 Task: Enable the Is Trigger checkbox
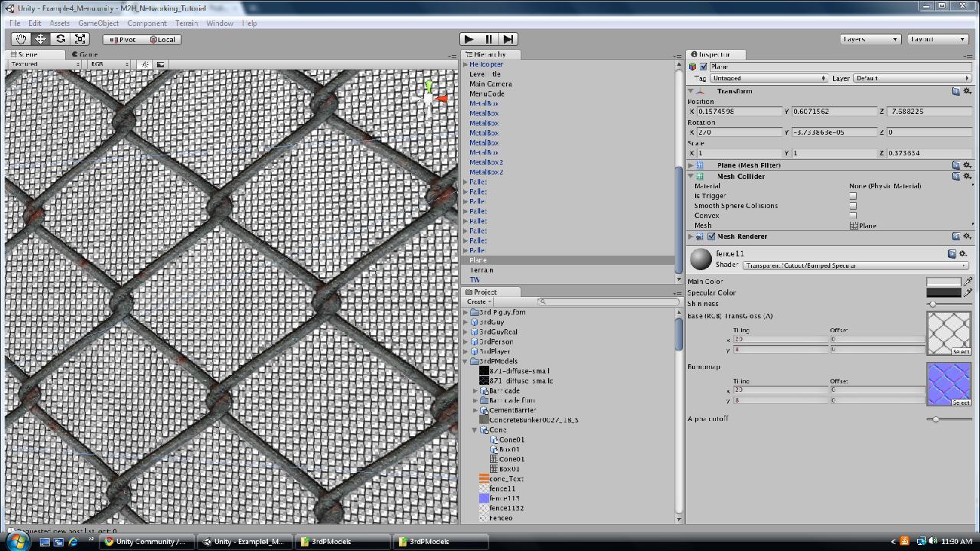pyautogui.click(x=853, y=196)
